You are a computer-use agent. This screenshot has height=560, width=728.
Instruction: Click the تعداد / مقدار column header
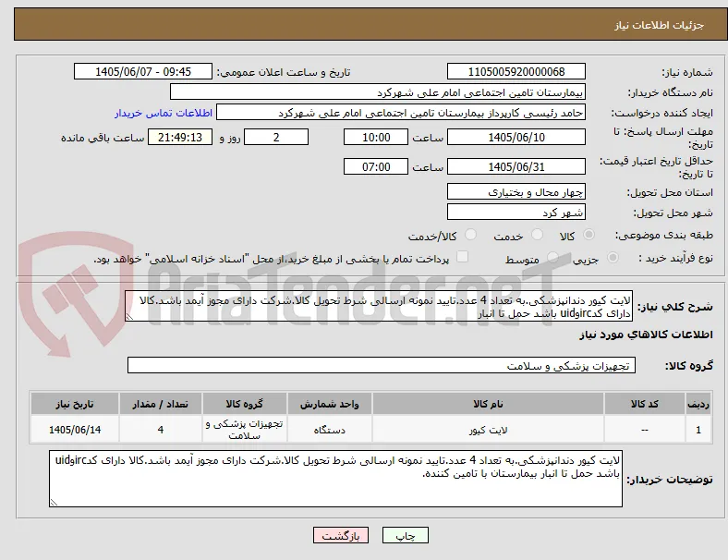(x=160, y=404)
